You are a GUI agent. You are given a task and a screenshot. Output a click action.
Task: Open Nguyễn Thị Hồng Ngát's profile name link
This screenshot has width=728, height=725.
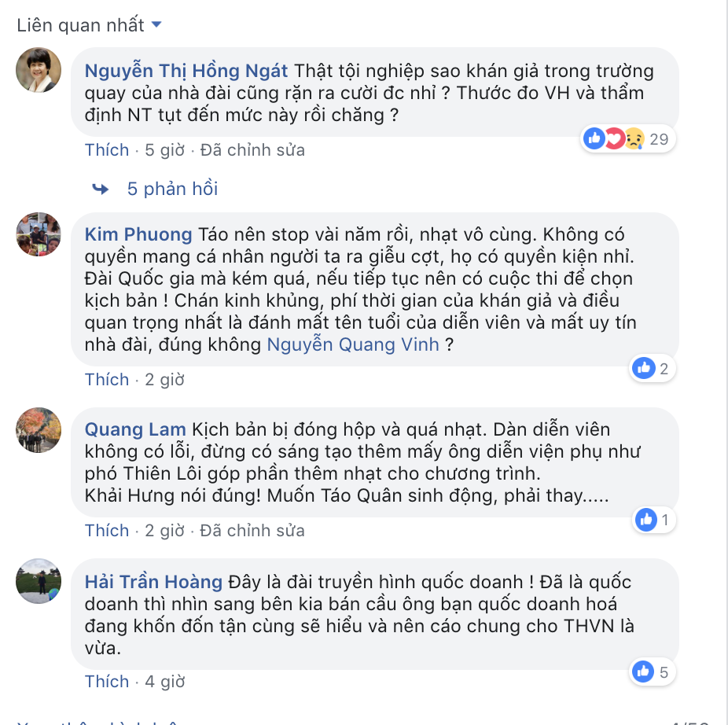(186, 71)
